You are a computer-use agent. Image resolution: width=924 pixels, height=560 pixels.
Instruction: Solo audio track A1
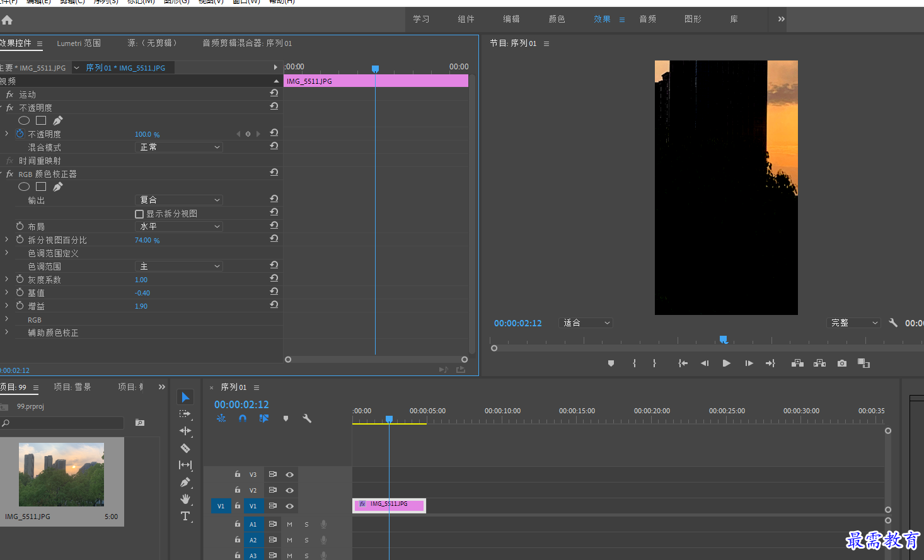pyautogui.click(x=307, y=524)
